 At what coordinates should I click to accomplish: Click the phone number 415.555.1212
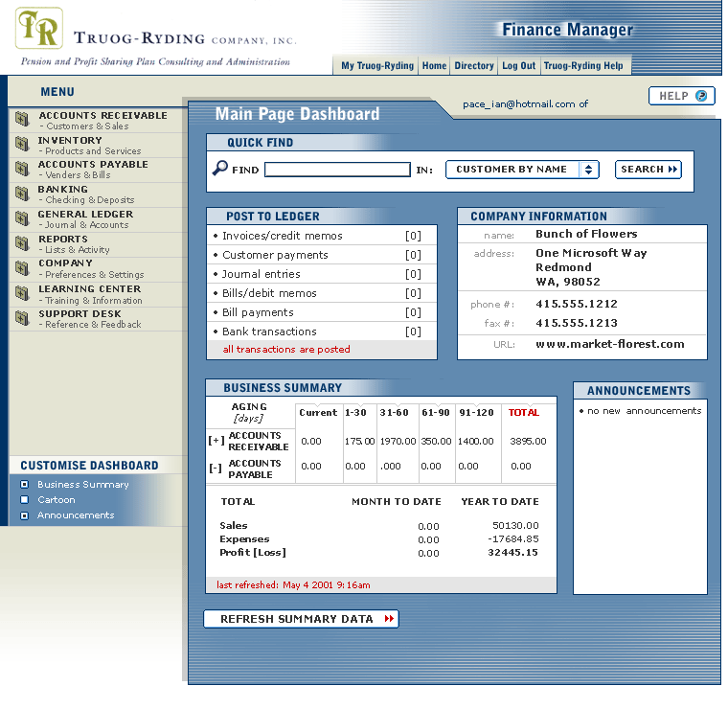click(x=577, y=304)
